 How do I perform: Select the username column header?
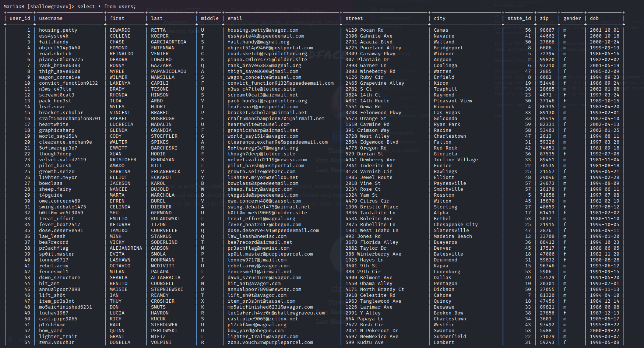(51, 18)
